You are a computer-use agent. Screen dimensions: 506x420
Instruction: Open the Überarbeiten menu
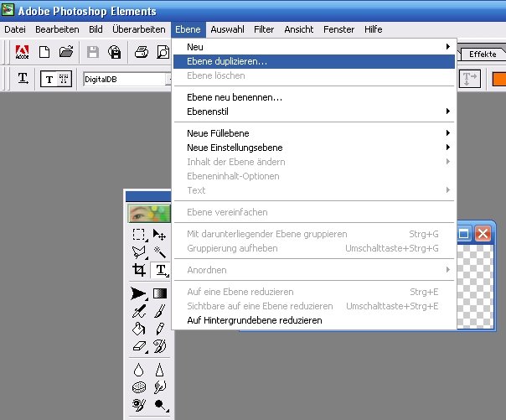(x=139, y=29)
